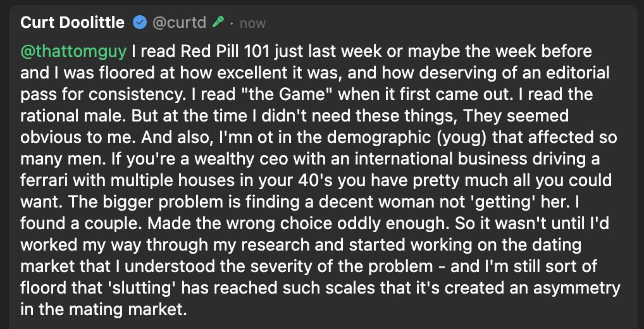644x329 pixels.
Task: Click the @curtd handle
Action: click(x=178, y=23)
